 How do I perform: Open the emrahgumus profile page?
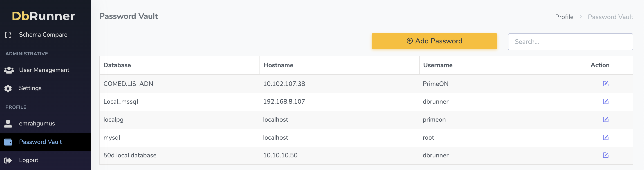(x=37, y=123)
